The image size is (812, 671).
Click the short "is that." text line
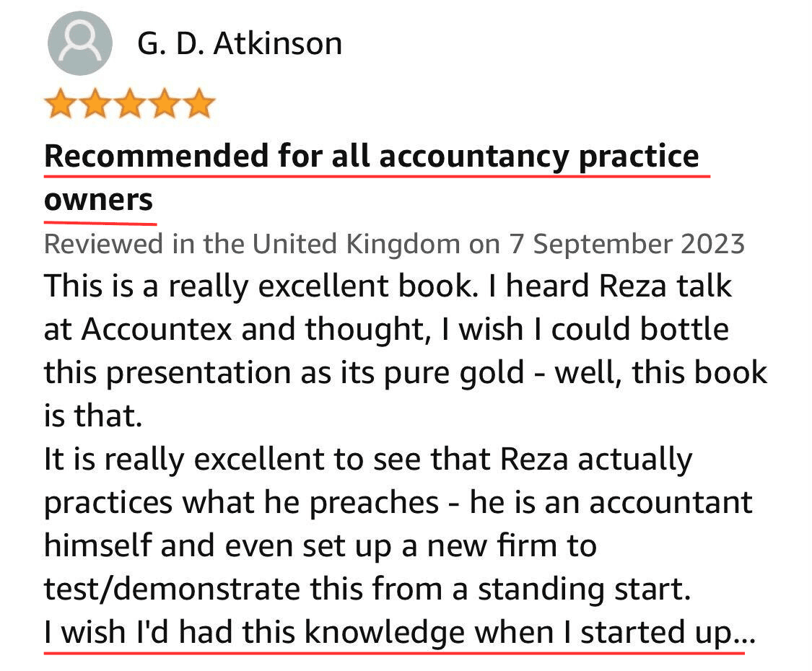tap(93, 416)
